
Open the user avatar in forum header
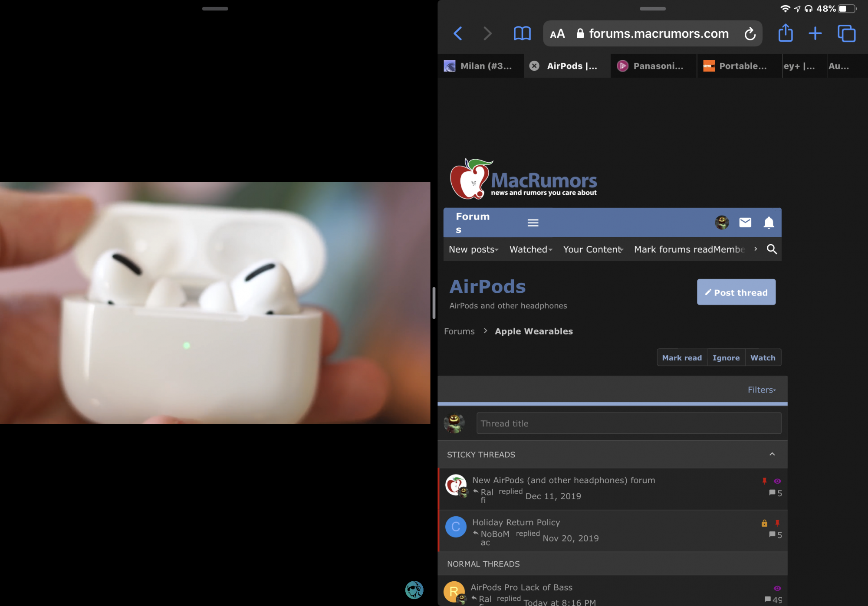coord(722,223)
